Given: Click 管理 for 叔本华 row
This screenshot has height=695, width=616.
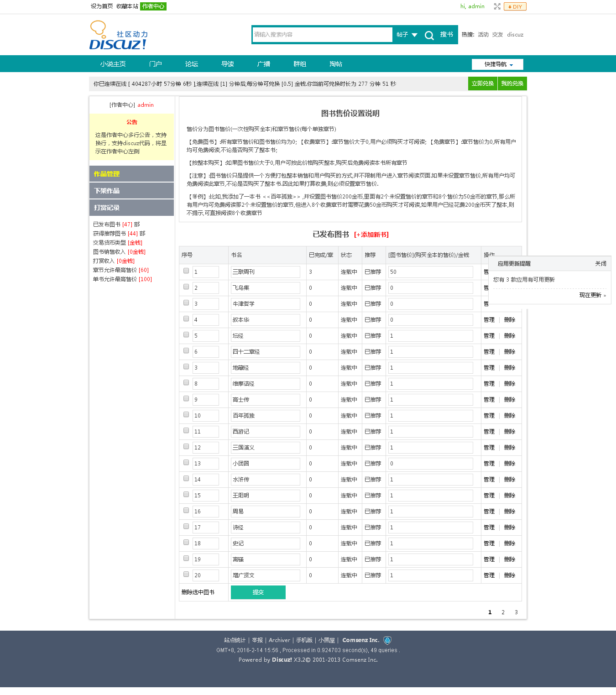Looking at the screenshot, I should [x=489, y=320].
